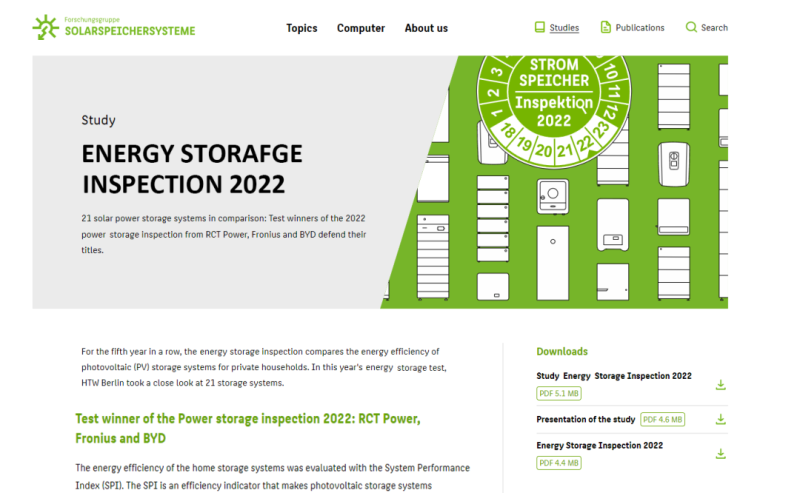The image size is (800, 493).
Task: Open Study Energy Storage Inspection 2022 download
Action: [x=613, y=376]
